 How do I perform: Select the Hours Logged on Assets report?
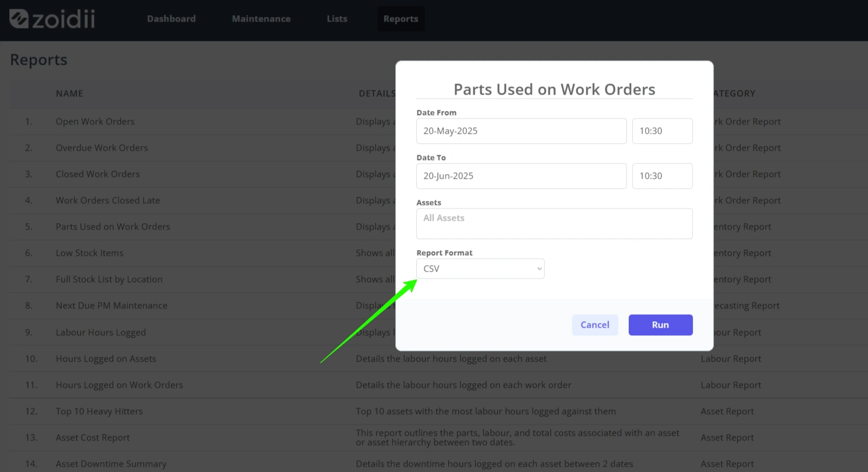pos(106,359)
